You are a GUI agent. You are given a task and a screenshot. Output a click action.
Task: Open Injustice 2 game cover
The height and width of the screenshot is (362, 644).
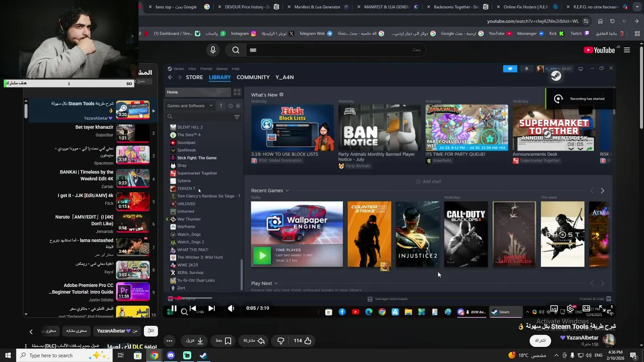click(418, 234)
